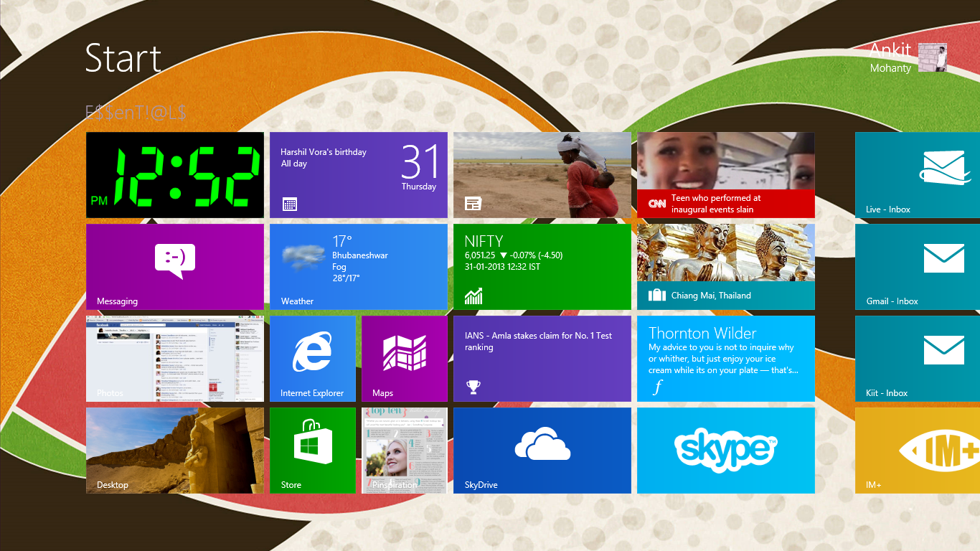This screenshot has width=980, height=551.
Task: Open the Kiit Inbox envelope icon
Action: (x=944, y=350)
